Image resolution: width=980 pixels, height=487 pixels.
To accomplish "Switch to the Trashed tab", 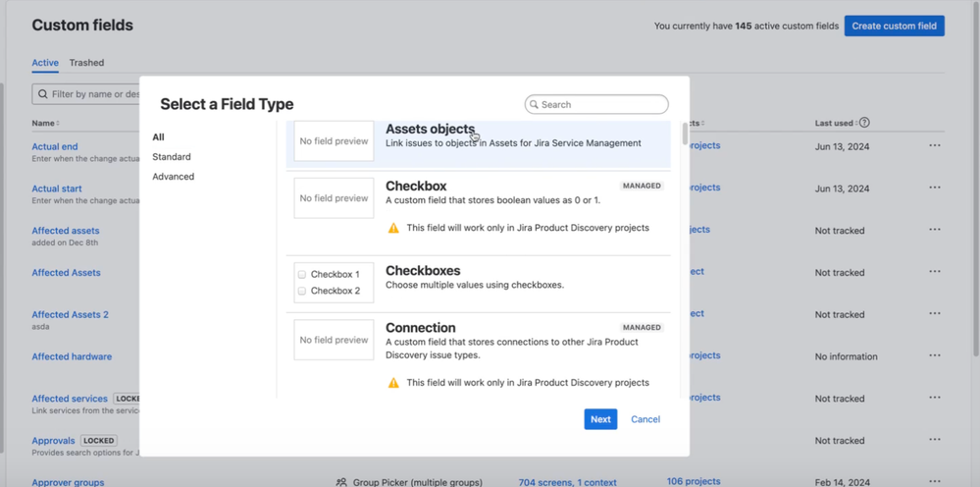I will (87, 63).
